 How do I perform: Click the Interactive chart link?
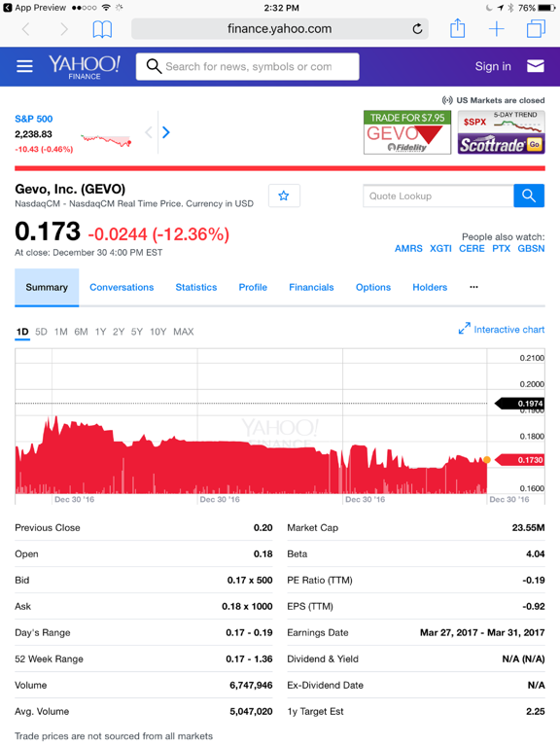(x=509, y=330)
